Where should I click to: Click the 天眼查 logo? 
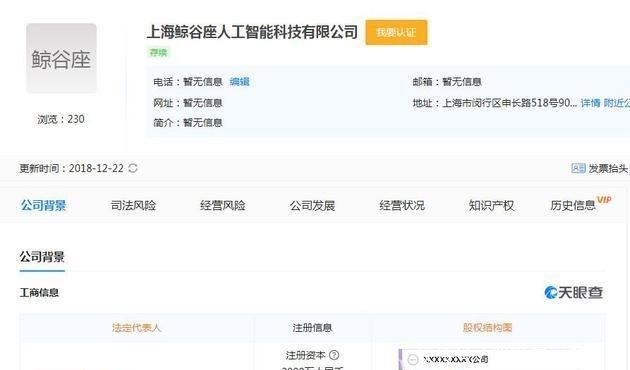pos(574,292)
